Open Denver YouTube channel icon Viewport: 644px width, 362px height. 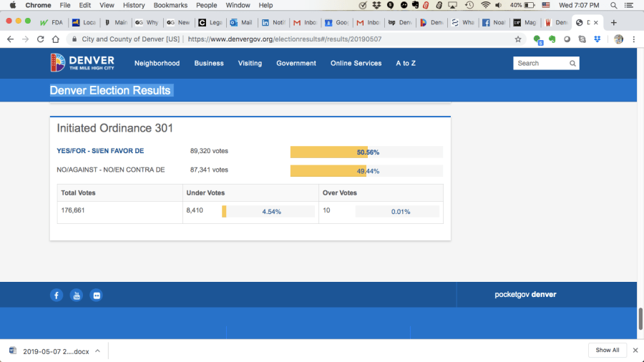point(77,295)
